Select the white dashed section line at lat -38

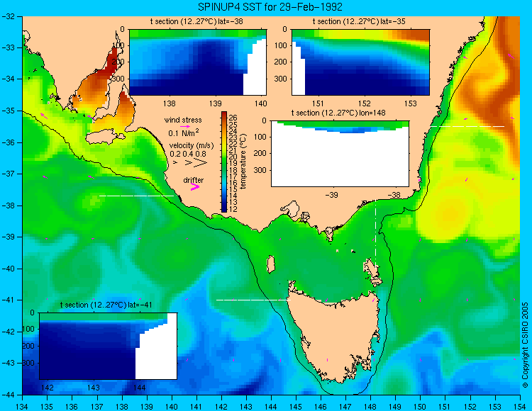(136, 196)
